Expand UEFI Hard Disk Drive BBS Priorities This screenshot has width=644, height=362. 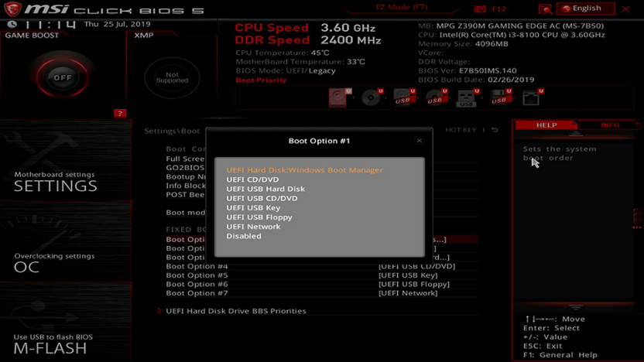pos(236,311)
